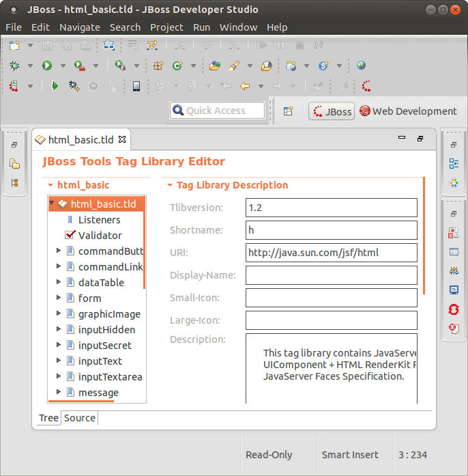Click the Open Perspective icon
The image size is (468, 476).
pos(288,111)
